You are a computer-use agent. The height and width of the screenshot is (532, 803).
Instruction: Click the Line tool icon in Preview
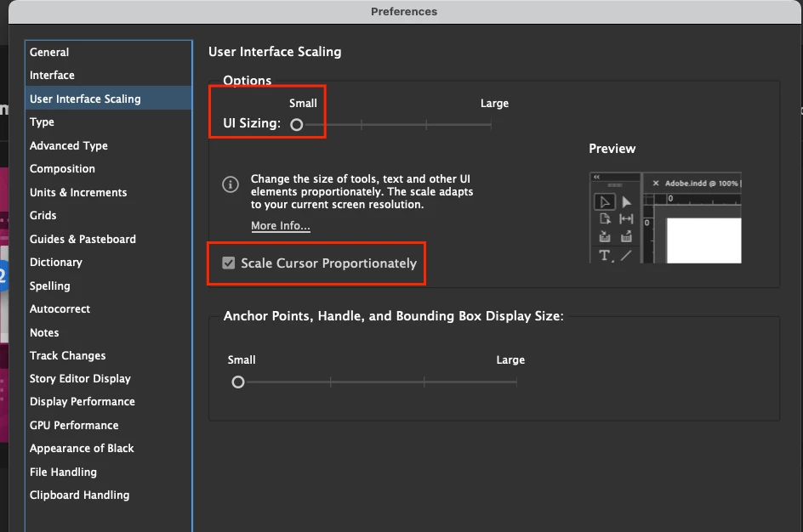(x=626, y=255)
